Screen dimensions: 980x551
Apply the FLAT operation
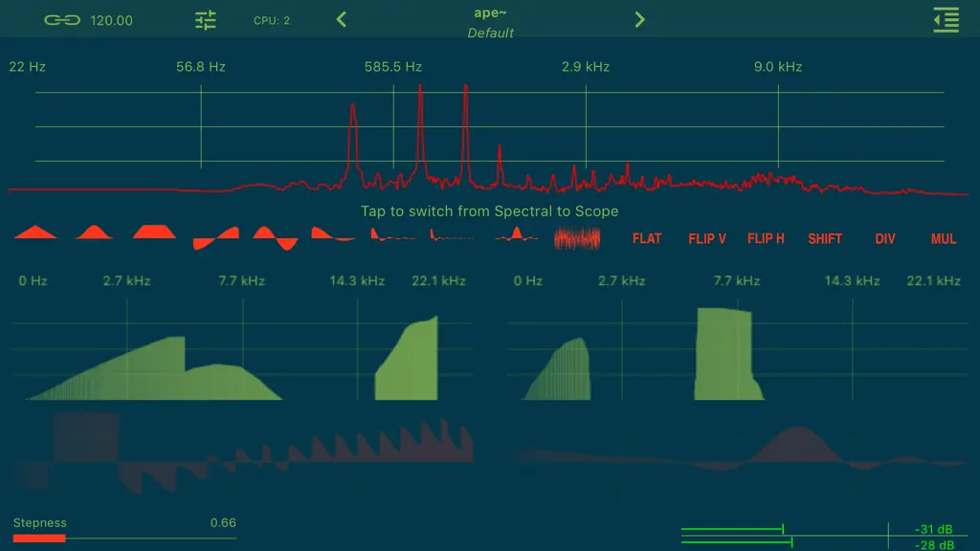pyautogui.click(x=647, y=238)
